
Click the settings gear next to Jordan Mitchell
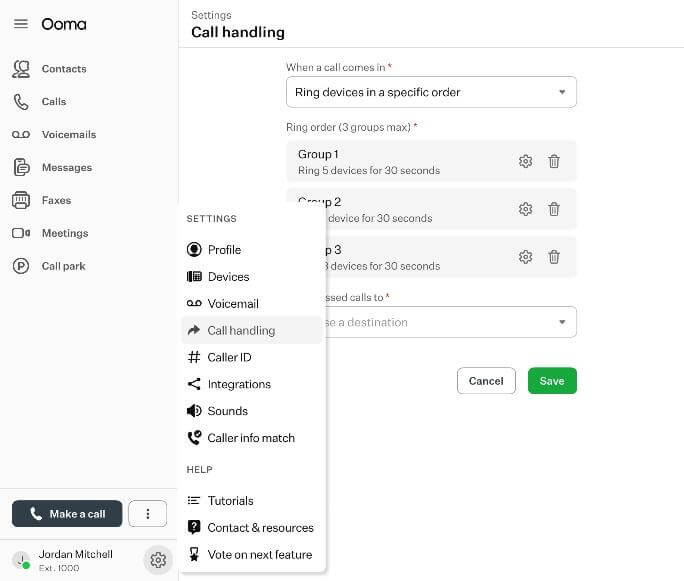click(x=157, y=560)
